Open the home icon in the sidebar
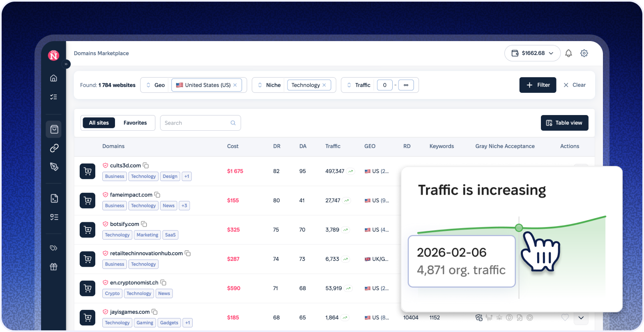Viewport: 644px width, 332px height. tap(53, 78)
